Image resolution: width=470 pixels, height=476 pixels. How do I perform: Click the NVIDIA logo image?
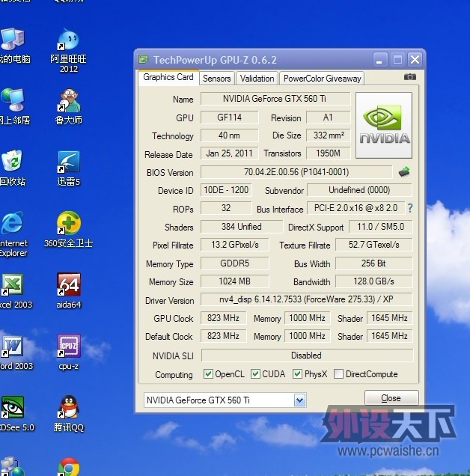(384, 126)
